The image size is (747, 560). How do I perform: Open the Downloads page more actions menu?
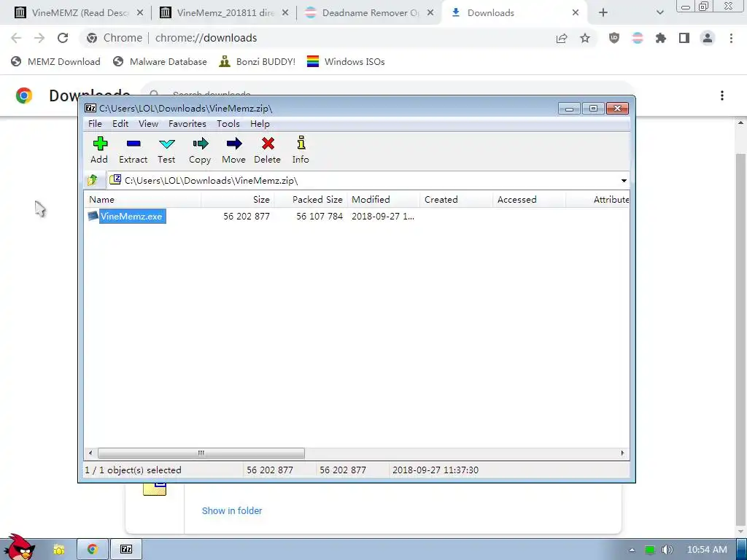pyautogui.click(x=722, y=96)
